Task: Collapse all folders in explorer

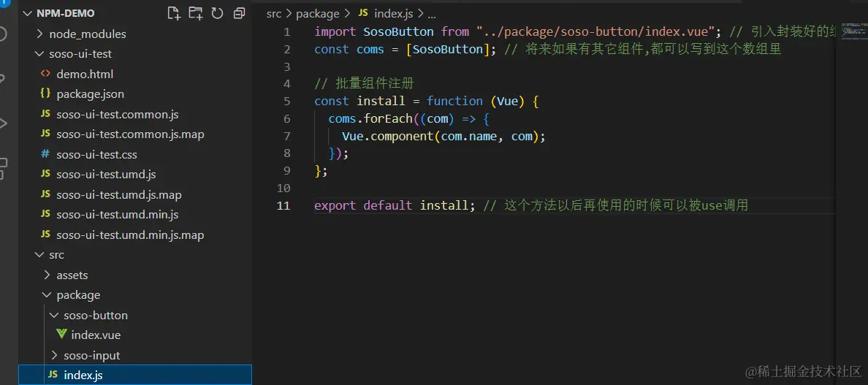Action: [239, 13]
